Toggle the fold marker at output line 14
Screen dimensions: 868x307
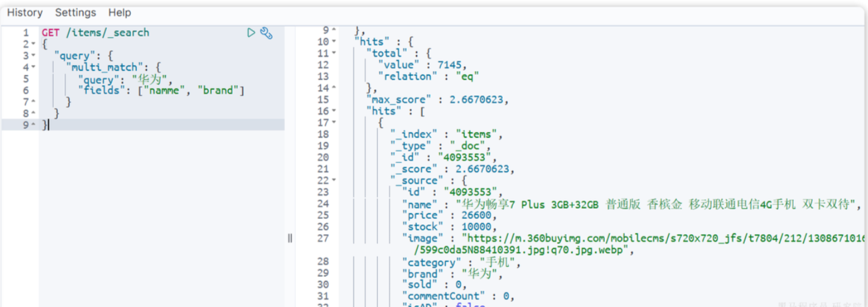(x=334, y=88)
